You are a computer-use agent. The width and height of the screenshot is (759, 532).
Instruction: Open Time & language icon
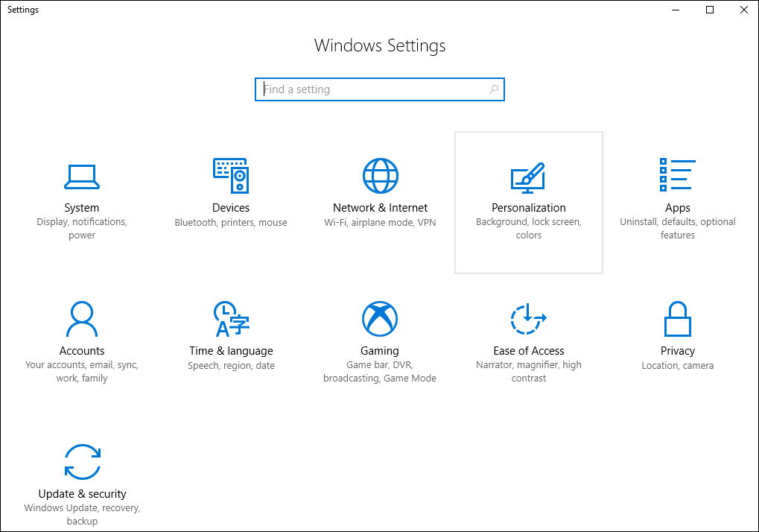click(231, 320)
